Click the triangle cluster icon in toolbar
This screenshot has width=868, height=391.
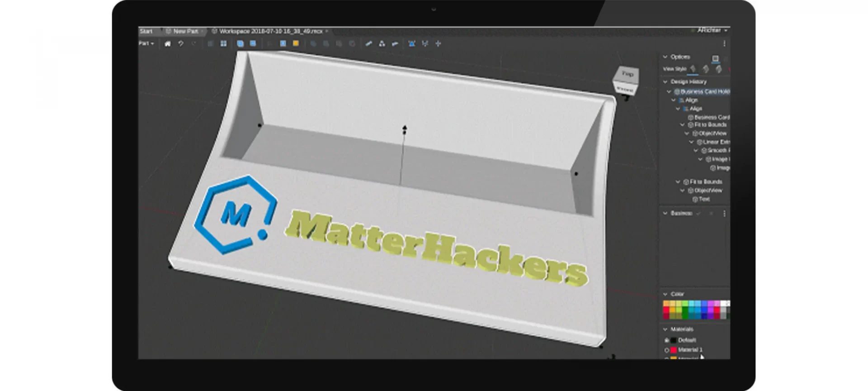[x=382, y=44]
